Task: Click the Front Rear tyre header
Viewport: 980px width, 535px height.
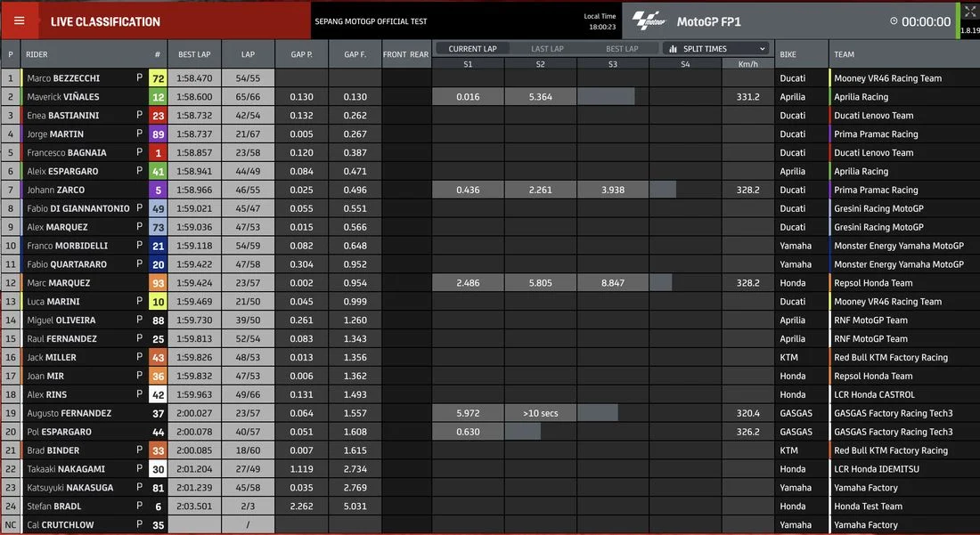Action: click(405, 54)
